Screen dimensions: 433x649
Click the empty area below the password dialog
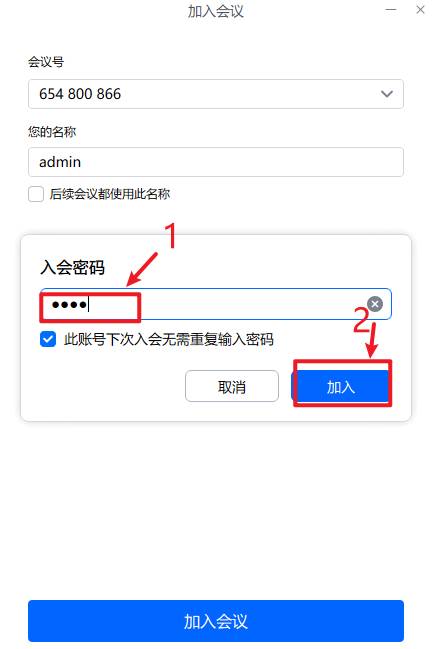(216, 509)
